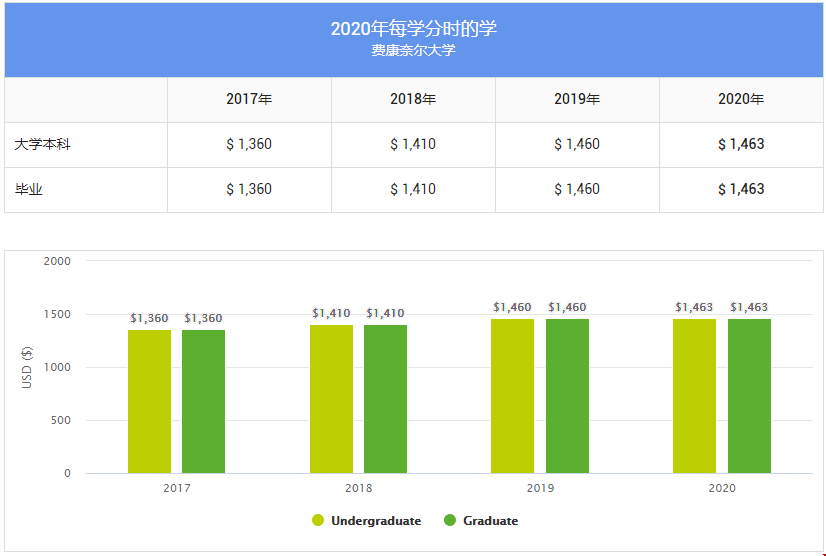Toggle the Undergraduate legend entry
The image size is (826, 556).
click(x=367, y=521)
